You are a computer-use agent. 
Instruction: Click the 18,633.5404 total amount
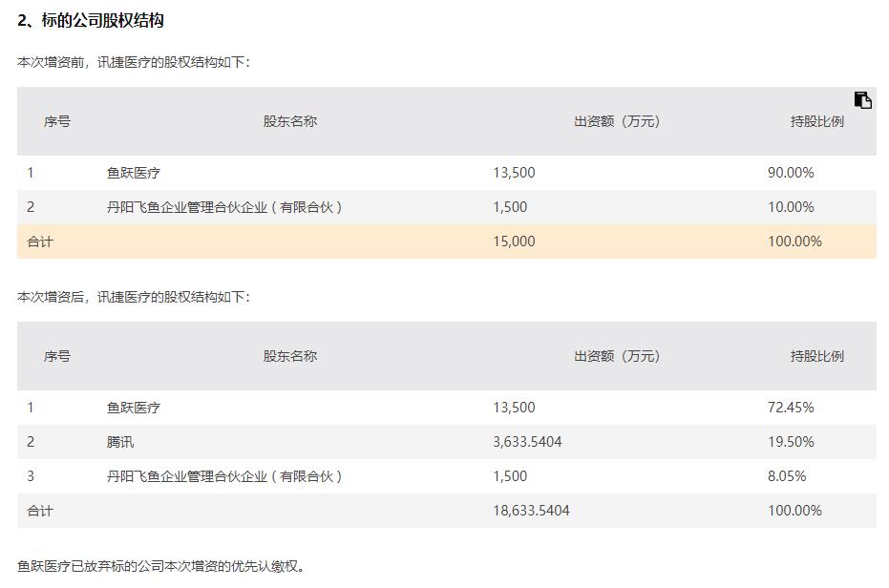pyautogui.click(x=531, y=511)
